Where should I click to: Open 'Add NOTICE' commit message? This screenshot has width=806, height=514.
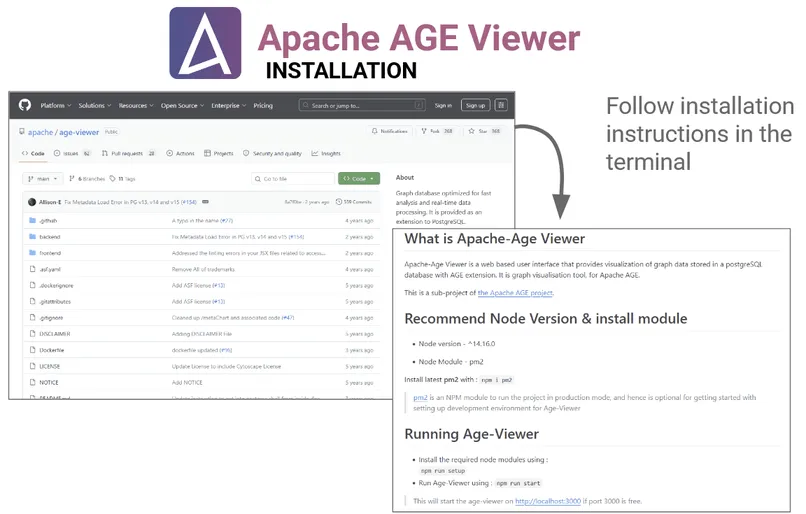187,382
